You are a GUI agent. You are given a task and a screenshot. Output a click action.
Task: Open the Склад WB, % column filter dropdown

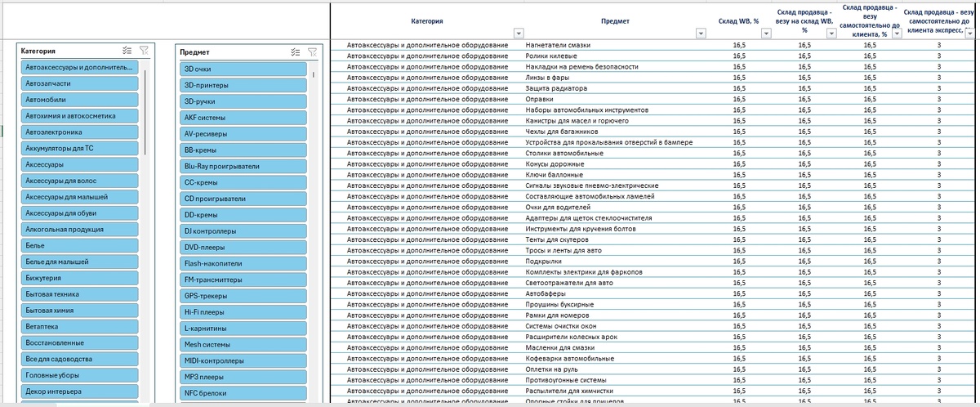[x=765, y=33]
